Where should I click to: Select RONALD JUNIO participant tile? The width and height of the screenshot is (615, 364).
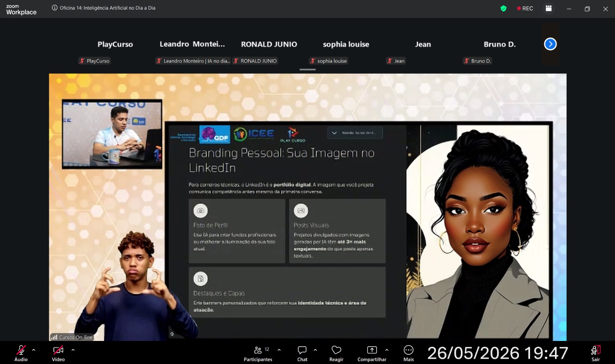coord(269,45)
